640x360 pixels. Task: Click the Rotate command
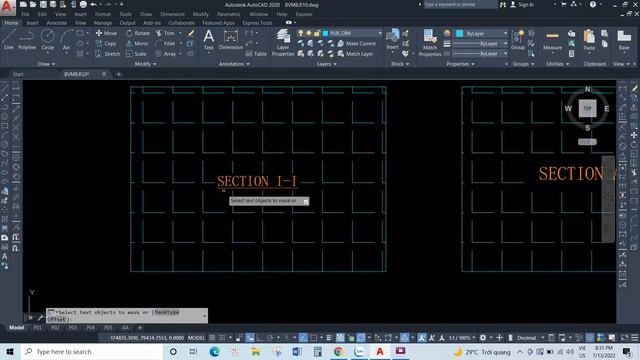point(138,33)
